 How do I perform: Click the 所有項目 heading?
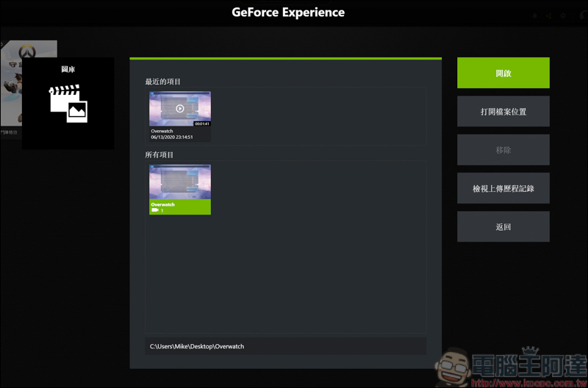point(159,154)
